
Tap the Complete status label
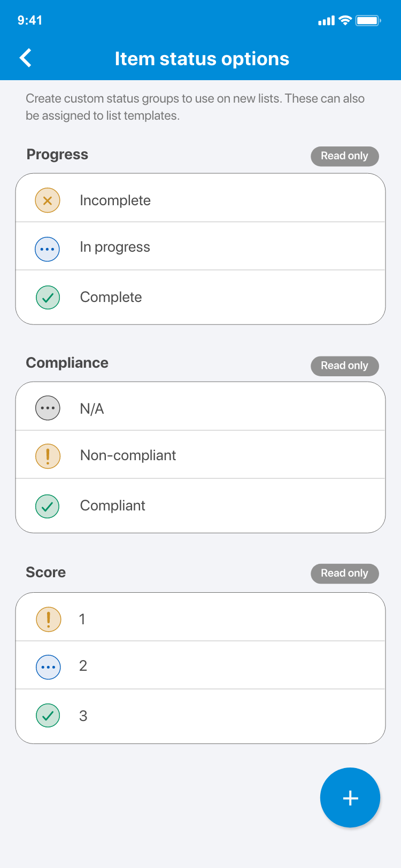point(111,297)
